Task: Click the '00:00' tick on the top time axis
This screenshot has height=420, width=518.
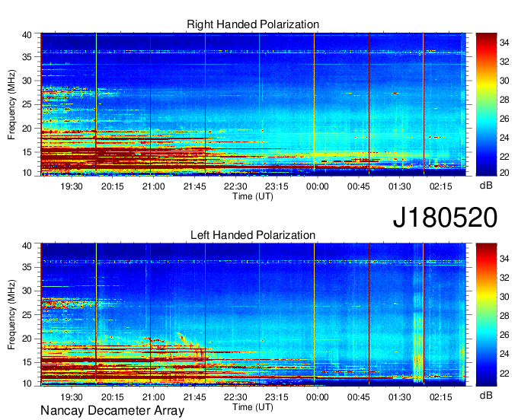Action: [x=317, y=186]
